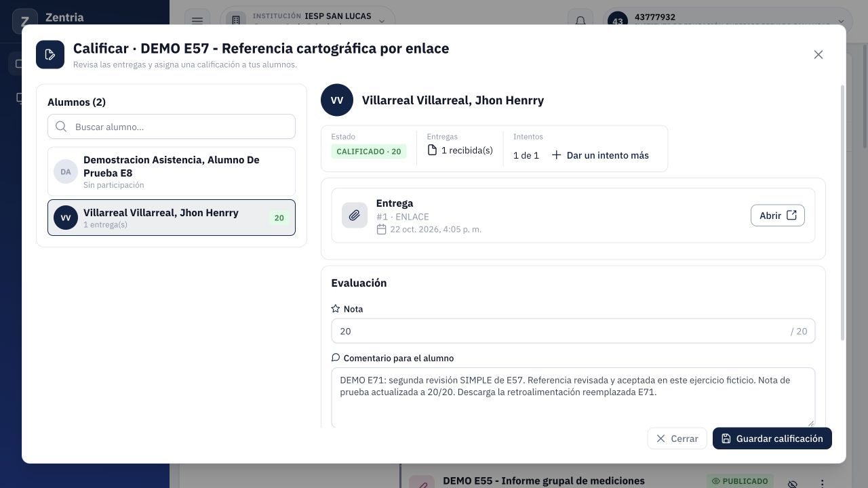The image size is (868, 488).
Task: Click the VV avatar in the Alumnos list
Action: click(x=66, y=218)
